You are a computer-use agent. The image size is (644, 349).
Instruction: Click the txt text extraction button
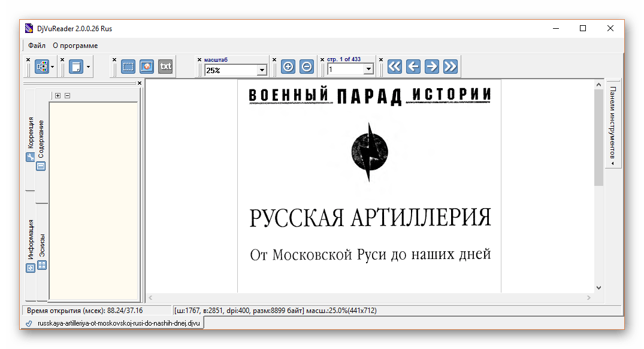tap(165, 67)
